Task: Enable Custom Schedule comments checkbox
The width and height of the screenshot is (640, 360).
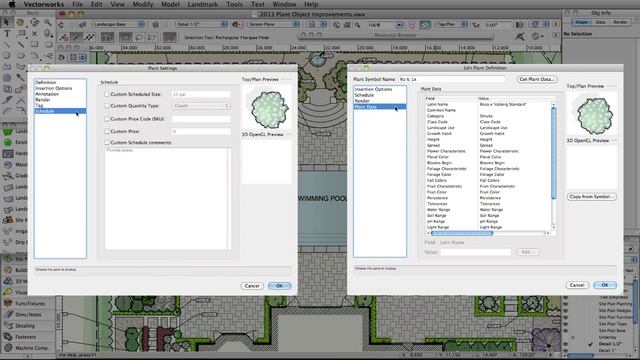Action: [107, 142]
